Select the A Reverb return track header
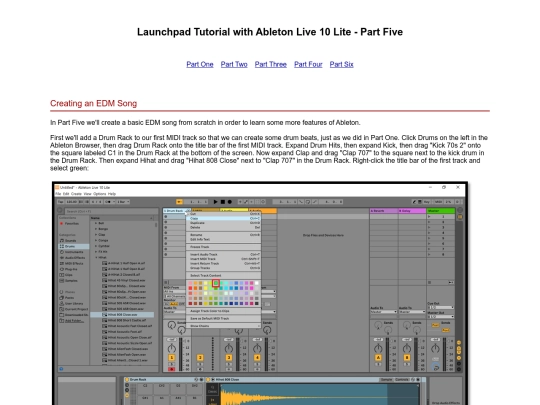 [x=384, y=210]
